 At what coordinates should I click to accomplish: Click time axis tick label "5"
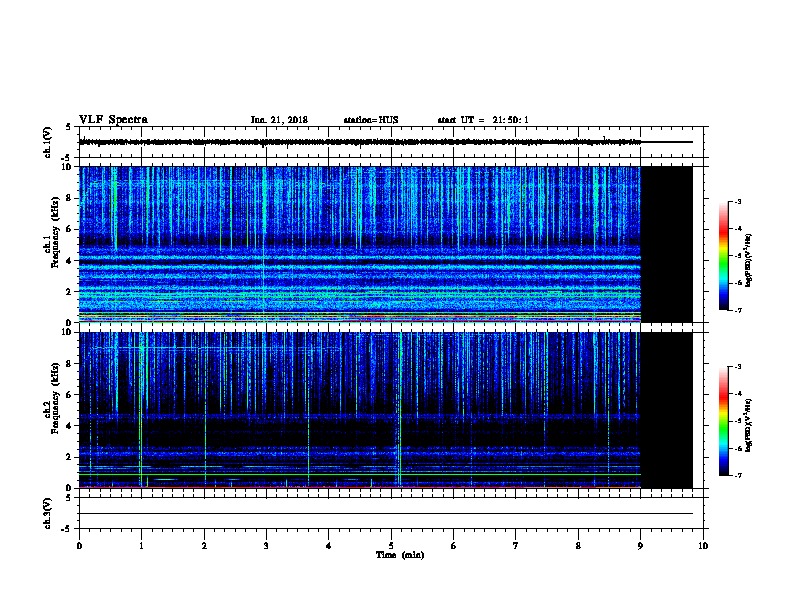[x=391, y=546]
